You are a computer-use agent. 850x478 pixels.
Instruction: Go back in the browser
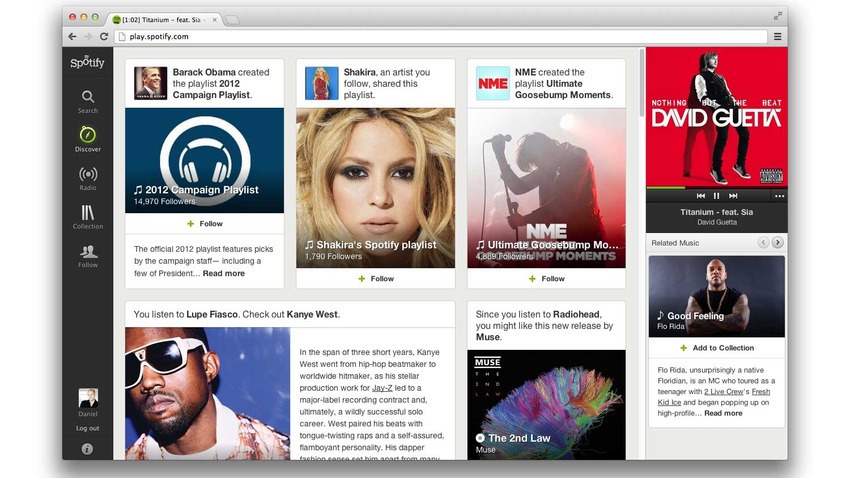[73, 36]
